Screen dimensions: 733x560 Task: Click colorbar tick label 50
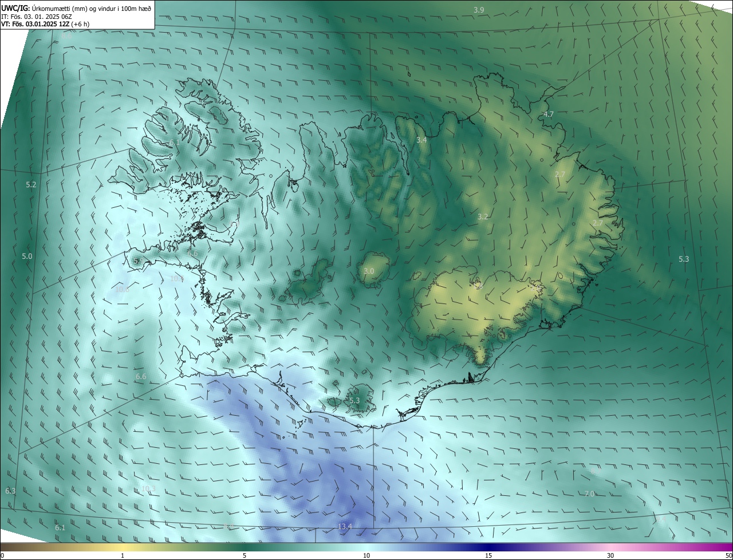[x=728, y=555]
